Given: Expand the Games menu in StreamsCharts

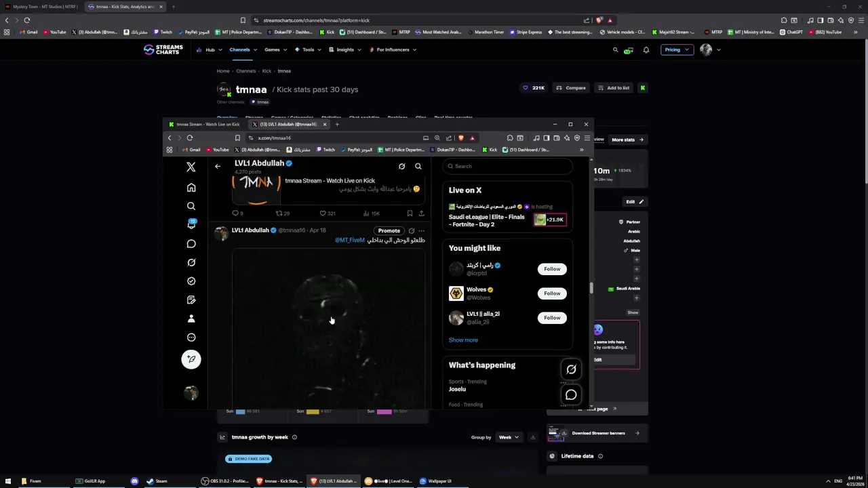Looking at the screenshot, I should pyautogui.click(x=275, y=49).
